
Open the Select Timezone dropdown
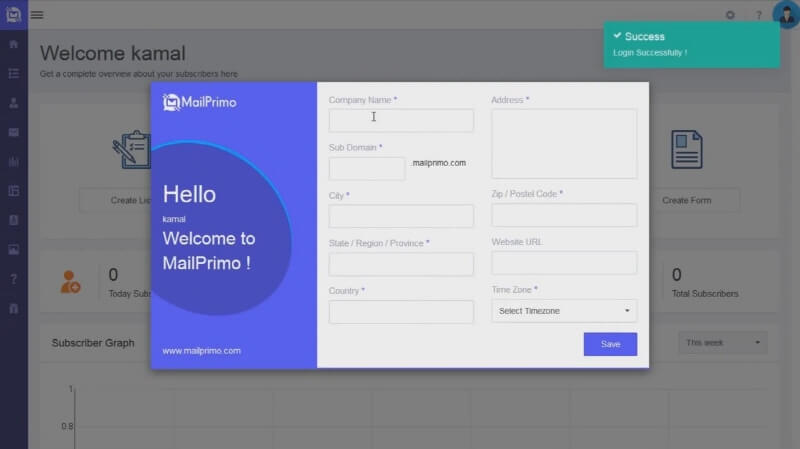coord(564,311)
